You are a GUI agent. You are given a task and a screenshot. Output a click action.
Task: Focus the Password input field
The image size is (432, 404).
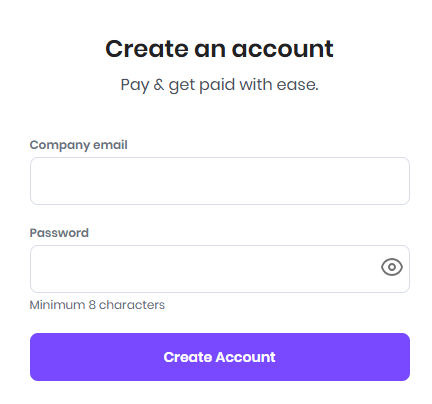click(x=220, y=269)
